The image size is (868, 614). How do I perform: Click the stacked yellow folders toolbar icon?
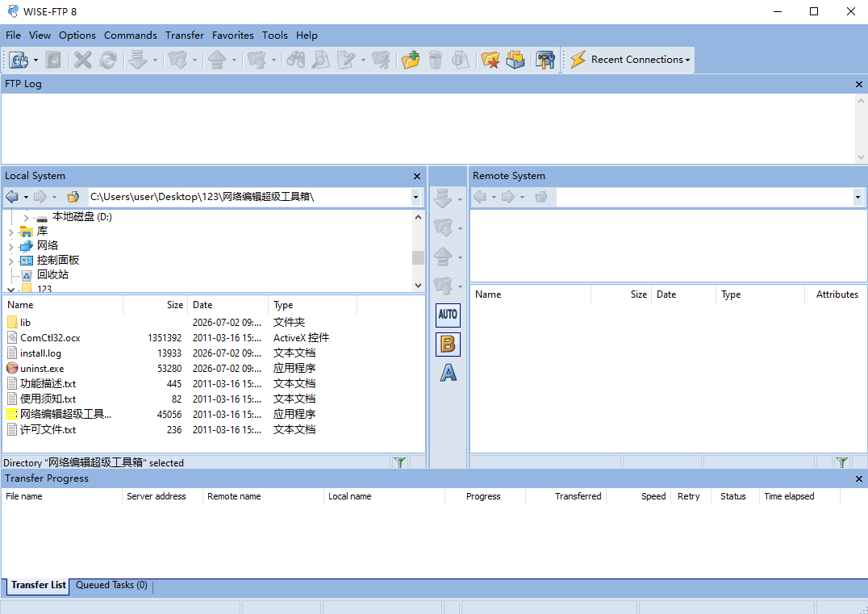[515, 60]
